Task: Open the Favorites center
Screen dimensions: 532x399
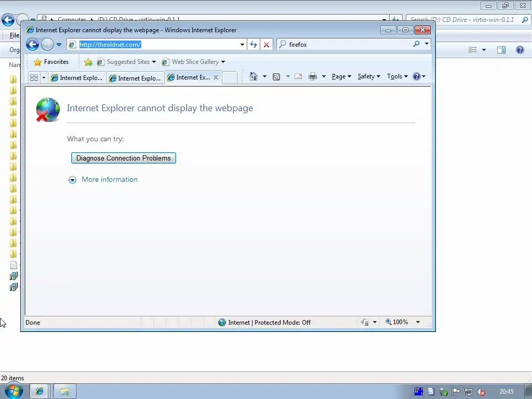Action: [51, 62]
